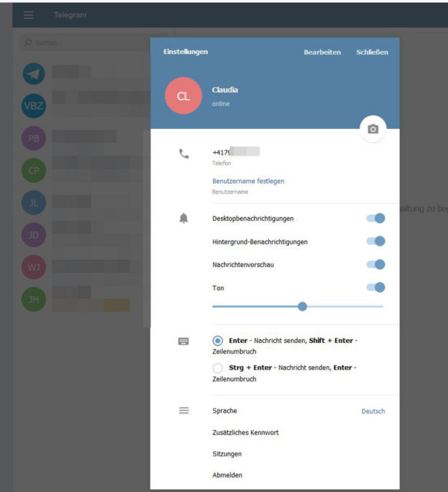The height and width of the screenshot is (492, 448).
Task: Open the Telegram paper-plane chat avatar
Action: point(34,73)
